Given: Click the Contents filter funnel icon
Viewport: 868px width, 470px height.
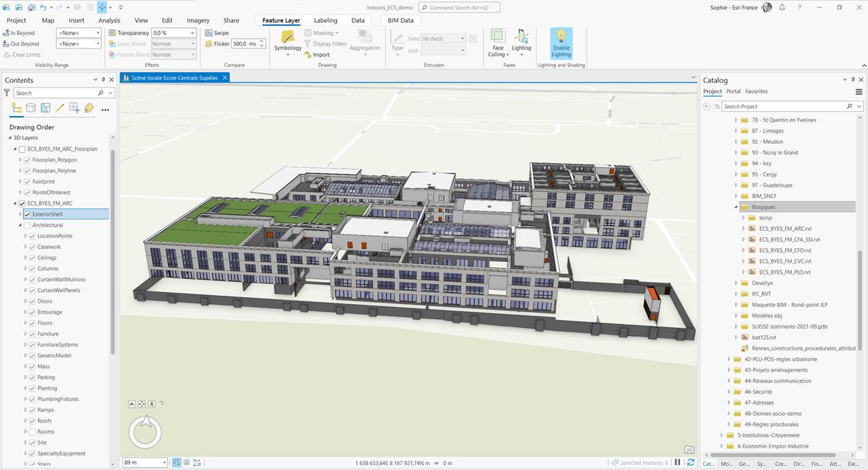Looking at the screenshot, I should [x=7, y=92].
